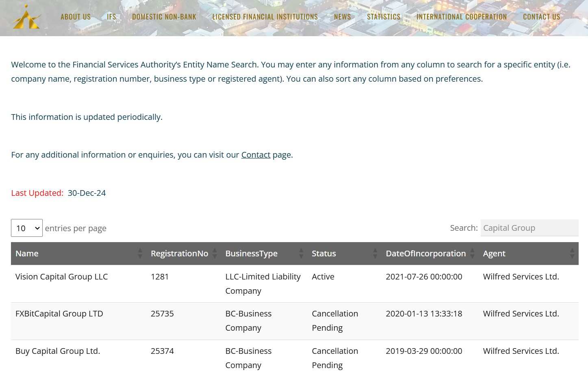Sort by DateOfIncorporation column arrows
588x377 pixels.
(x=472, y=253)
